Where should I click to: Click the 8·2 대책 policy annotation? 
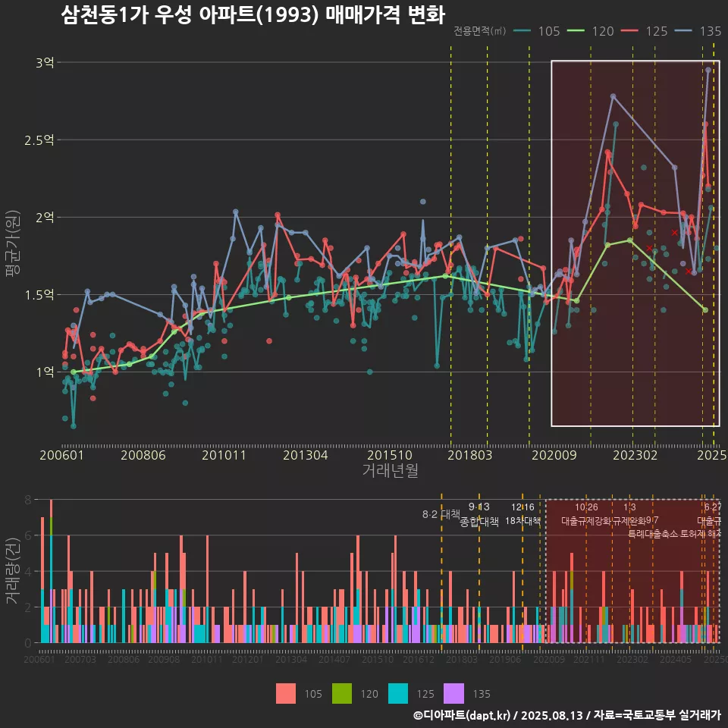441,514
